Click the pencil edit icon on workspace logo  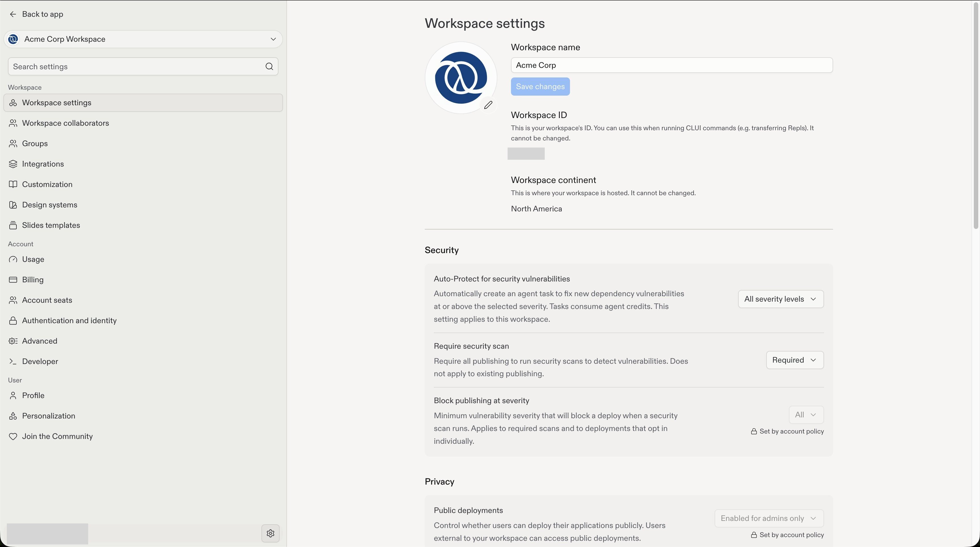488,105
